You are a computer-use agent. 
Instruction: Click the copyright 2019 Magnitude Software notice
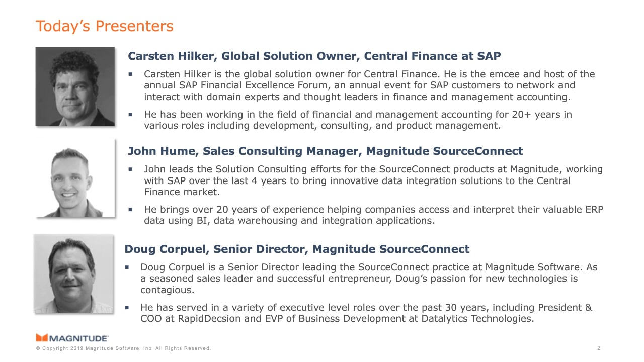click(124, 348)
